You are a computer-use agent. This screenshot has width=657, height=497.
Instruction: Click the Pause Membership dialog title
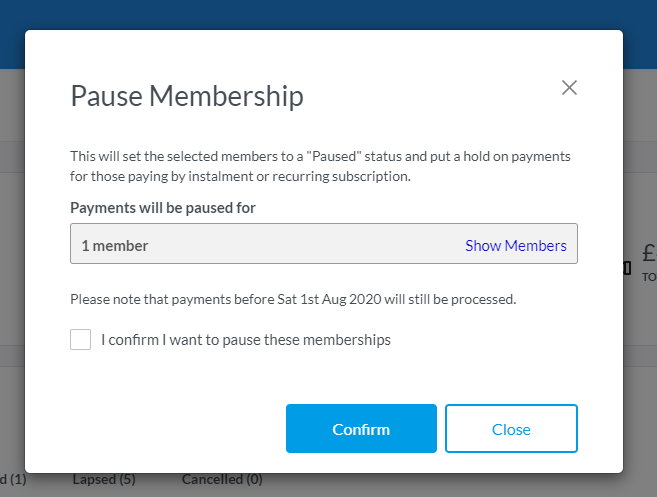(x=187, y=96)
